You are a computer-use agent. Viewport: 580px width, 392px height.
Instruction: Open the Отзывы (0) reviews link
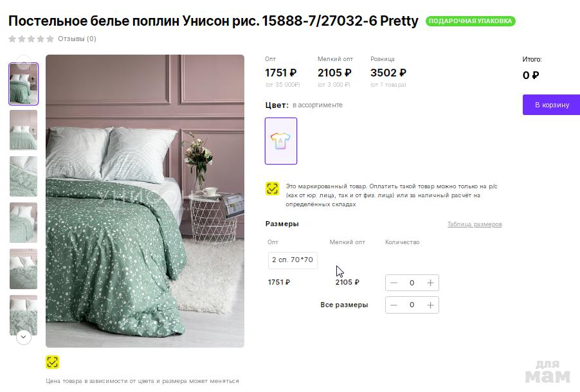(77, 39)
